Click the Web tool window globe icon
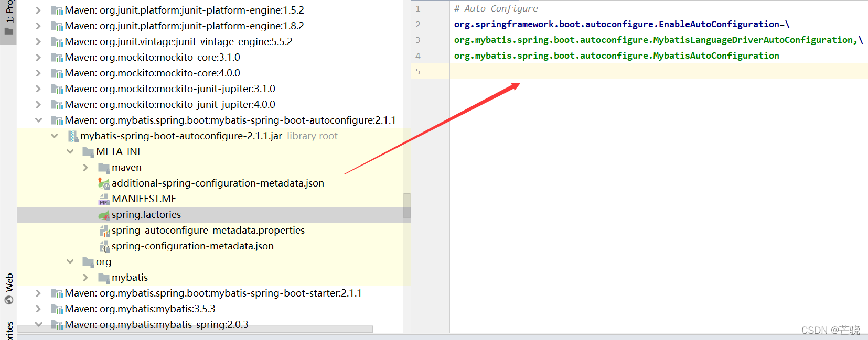The image size is (868, 340). [9, 300]
